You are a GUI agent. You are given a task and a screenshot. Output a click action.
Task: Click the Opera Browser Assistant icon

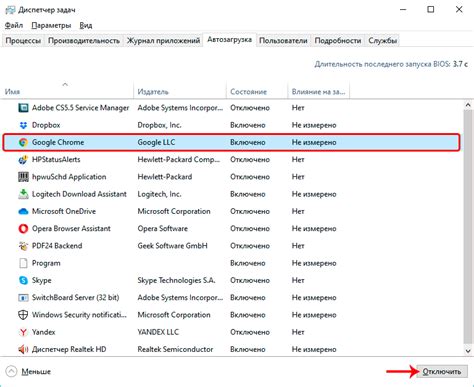pos(23,229)
